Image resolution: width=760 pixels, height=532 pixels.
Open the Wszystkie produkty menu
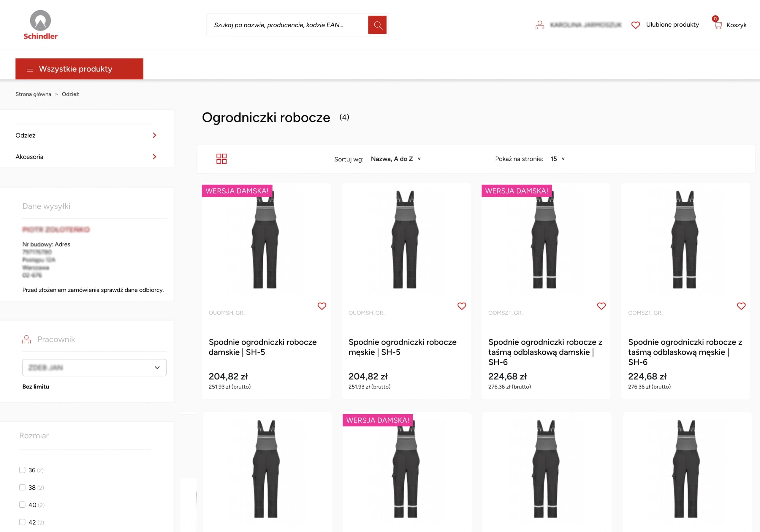tap(79, 69)
